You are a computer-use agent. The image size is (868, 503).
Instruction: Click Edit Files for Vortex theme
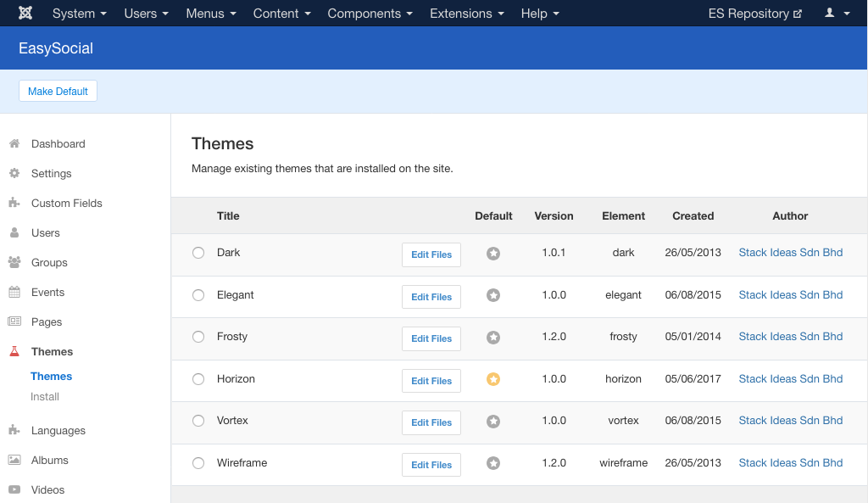click(x=431, y=422)
